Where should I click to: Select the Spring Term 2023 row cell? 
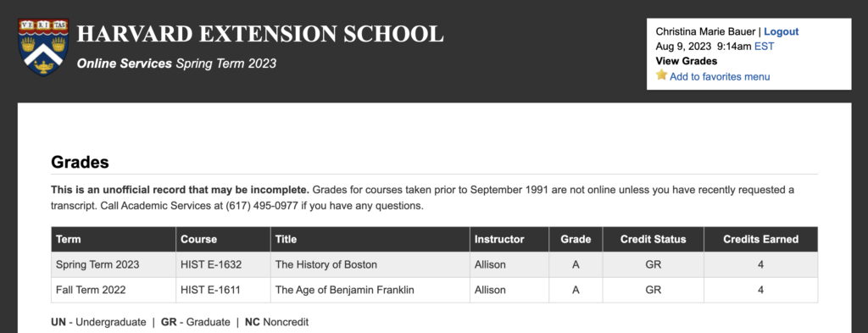click(114, 265)
